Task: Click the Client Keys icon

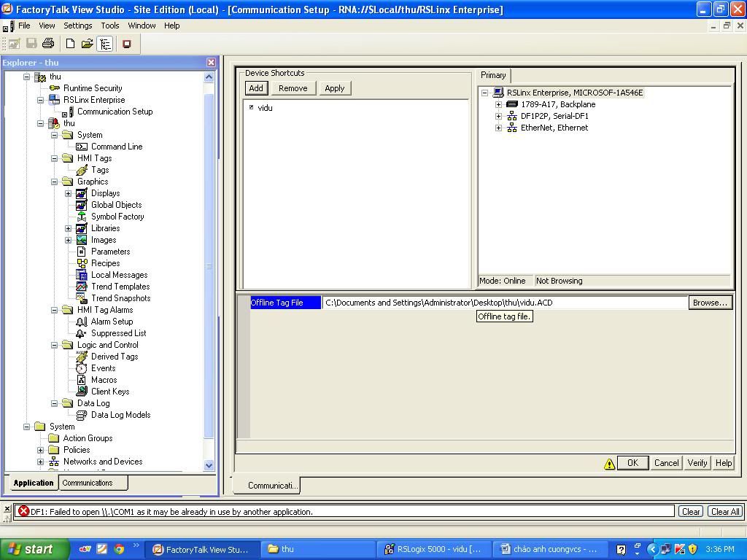Action: tap(82, 392)
